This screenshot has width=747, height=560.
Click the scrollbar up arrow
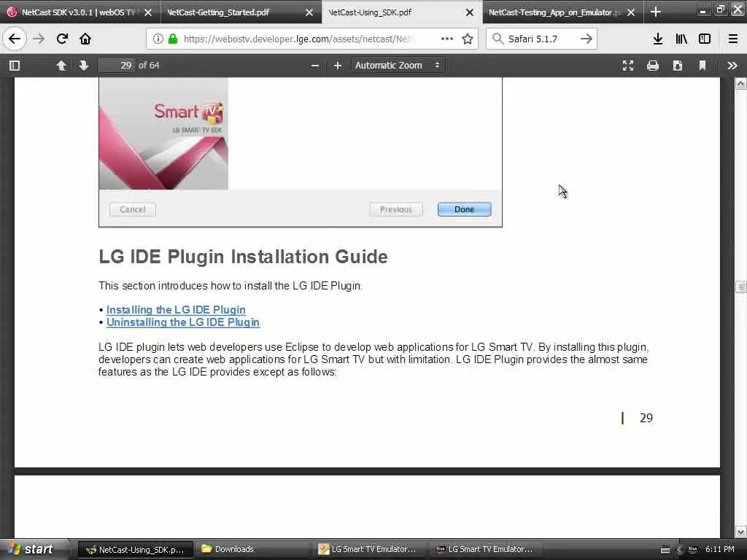(740, 85)
